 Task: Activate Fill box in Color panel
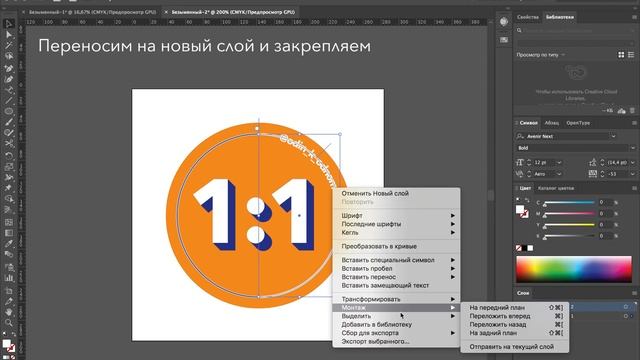coord(520,209)
